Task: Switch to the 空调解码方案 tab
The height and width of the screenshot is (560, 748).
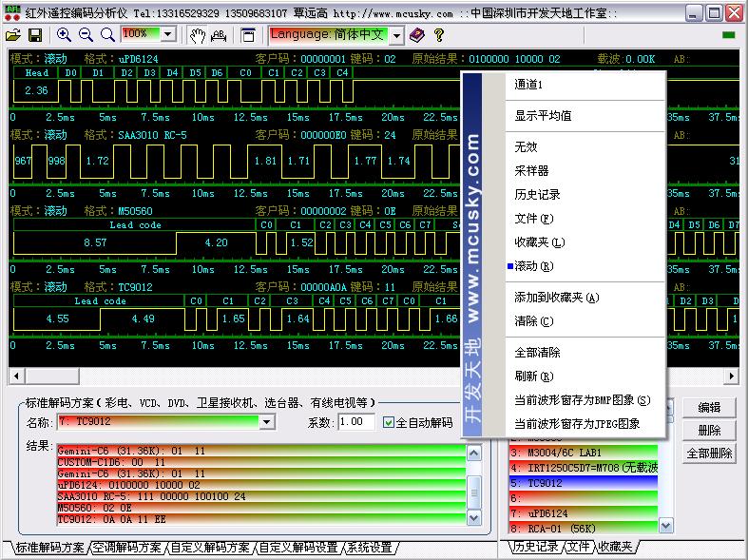Action: coord(126,548)
